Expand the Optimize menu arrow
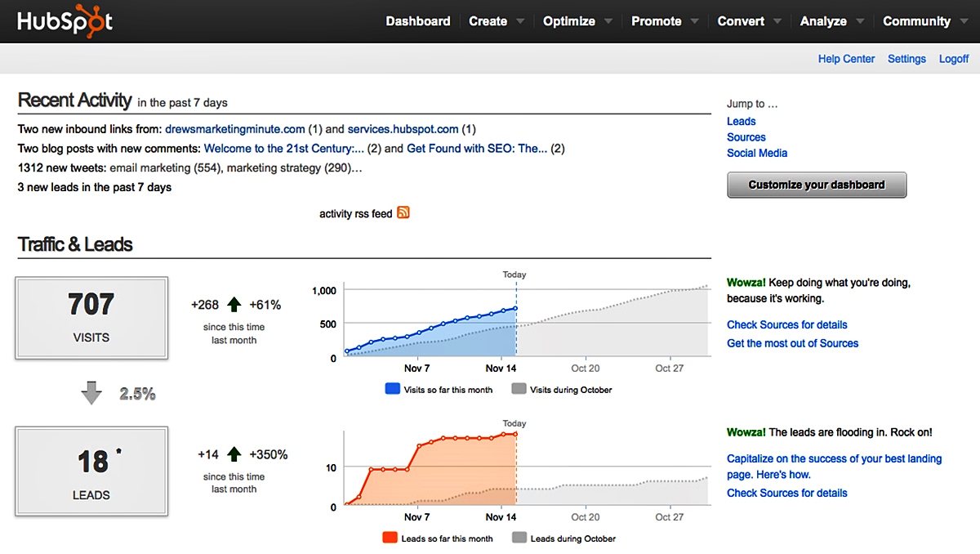The height and width of the screenshot is (554, 980). 608,22
